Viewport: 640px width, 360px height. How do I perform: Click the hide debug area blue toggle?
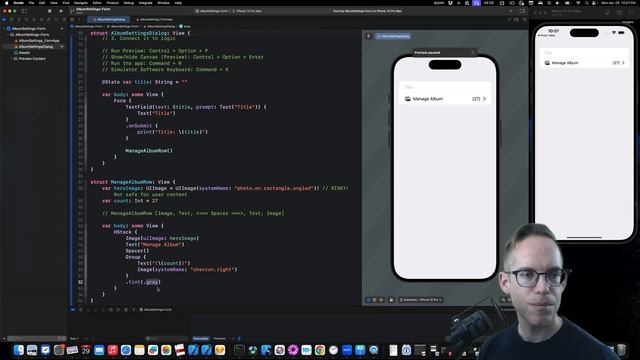pyautogui.click(x=73, y=310)
